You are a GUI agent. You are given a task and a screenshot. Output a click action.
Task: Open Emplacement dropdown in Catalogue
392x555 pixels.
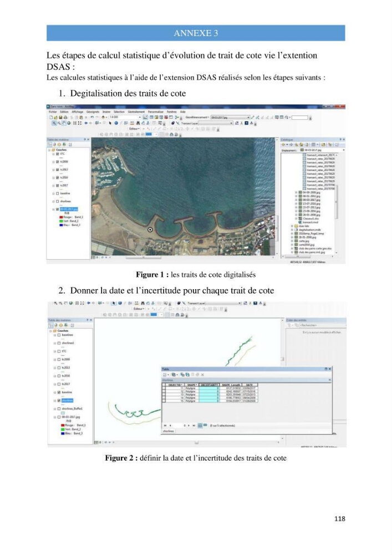[344, 150]
